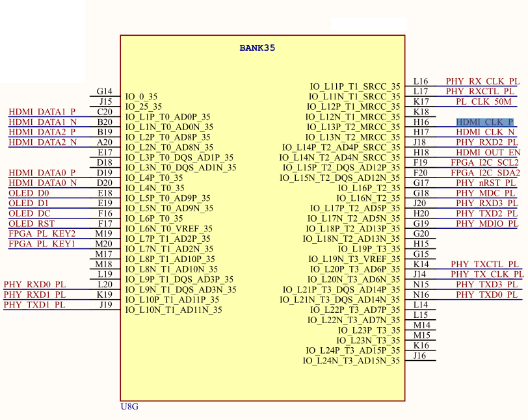Select pin number J15
This screenshot has width=528, height=420.
click(x=106, y=101)
